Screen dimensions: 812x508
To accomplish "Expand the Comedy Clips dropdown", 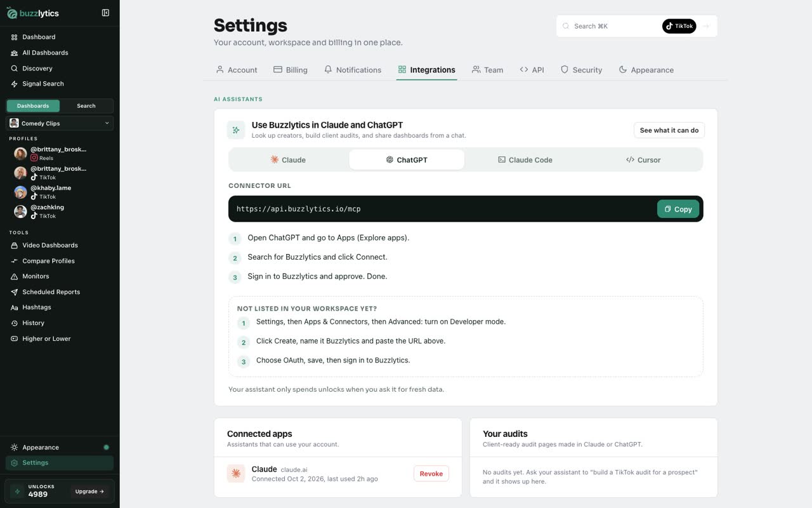I will click(x=60, y=123).
